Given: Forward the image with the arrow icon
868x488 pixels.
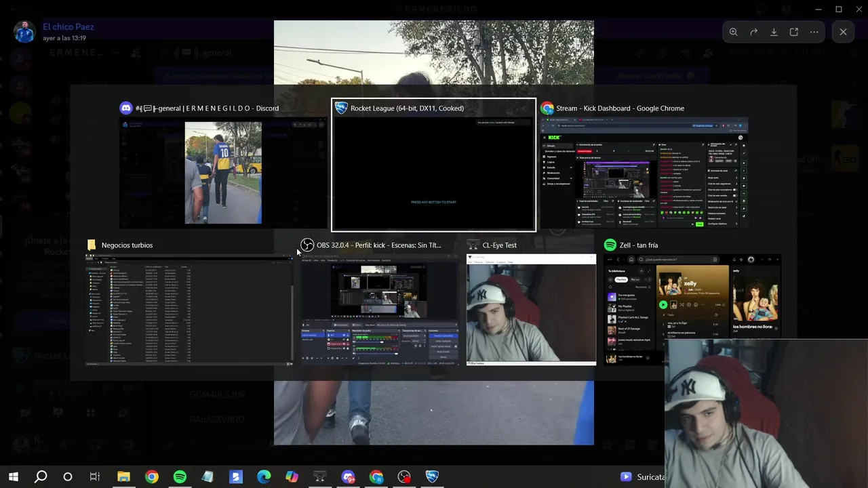Looking at the screenshot, I should click(x=753, y=32).
